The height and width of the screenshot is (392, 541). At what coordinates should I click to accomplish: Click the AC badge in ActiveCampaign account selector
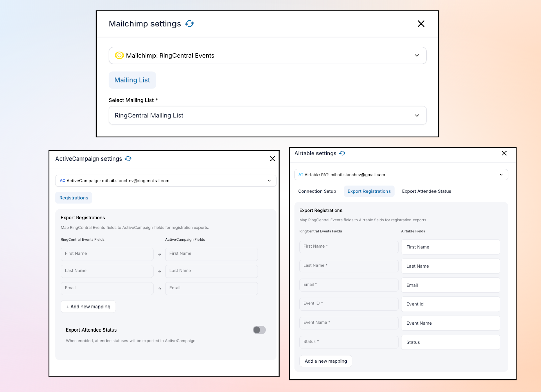63,181
